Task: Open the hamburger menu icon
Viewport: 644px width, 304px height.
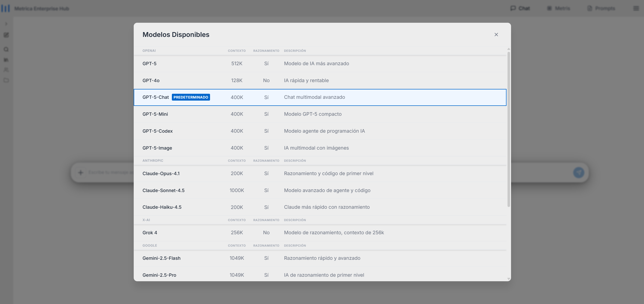Action: [636, 8]
